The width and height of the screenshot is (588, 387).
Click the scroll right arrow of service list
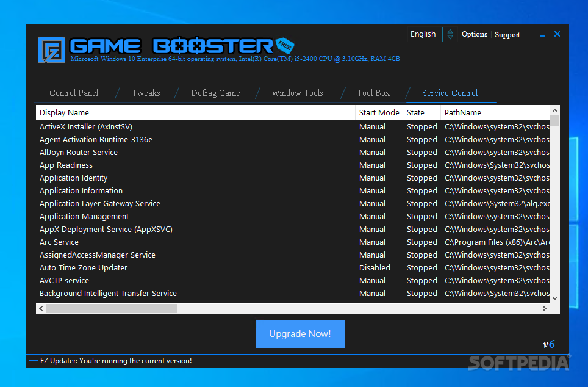tap(545, 308)
